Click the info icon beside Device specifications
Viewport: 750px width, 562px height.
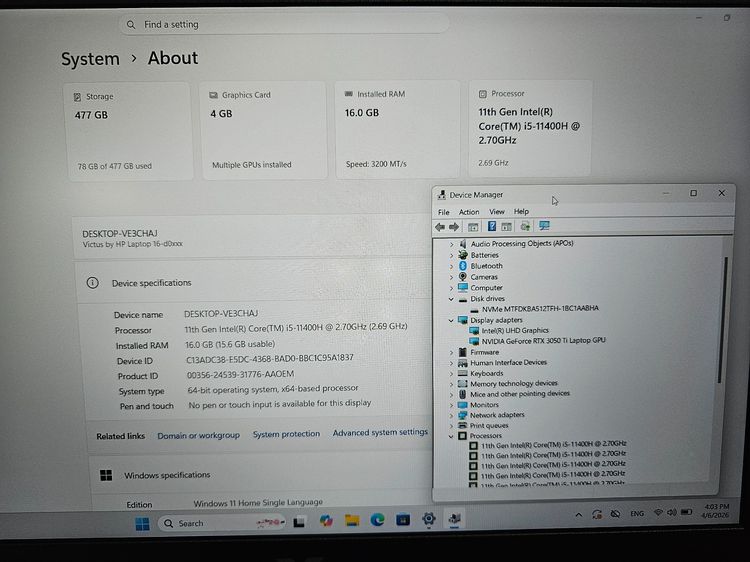pyautogui.click(x=92, y=283)
